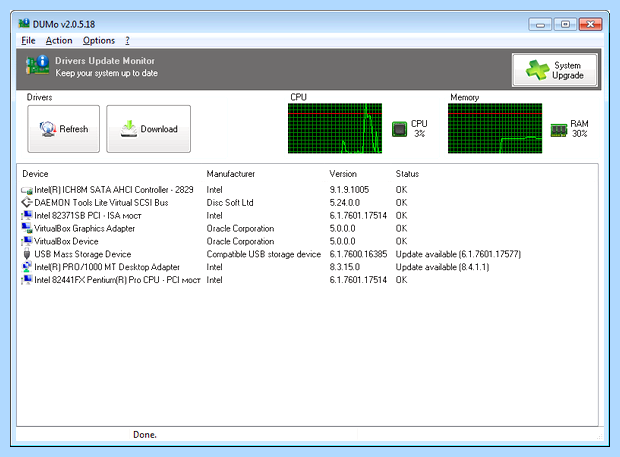
Task: Sort by the Device column header
Action: (x=35, y=174)
